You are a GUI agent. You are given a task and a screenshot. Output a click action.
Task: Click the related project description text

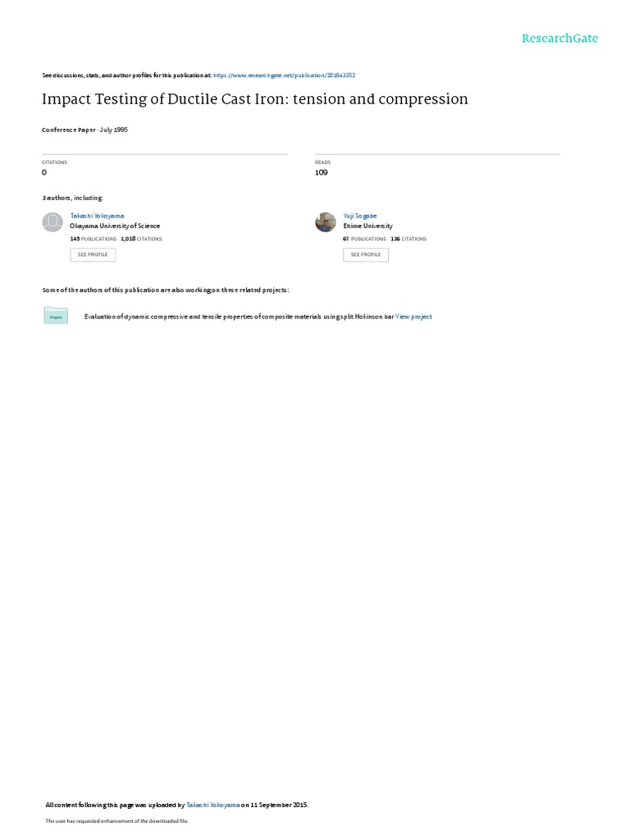[x=239, y=317]
